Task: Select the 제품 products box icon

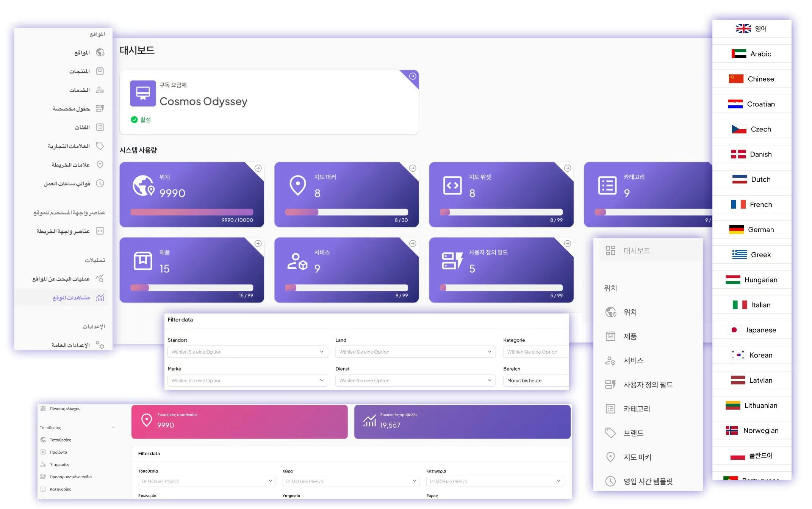Action: click(x=610, y=337)
